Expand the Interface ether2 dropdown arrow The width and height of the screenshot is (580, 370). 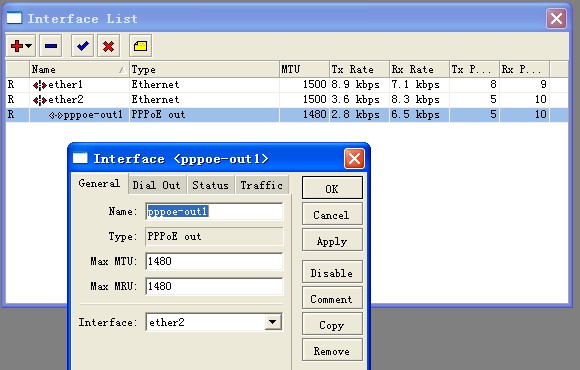(x=273, y=322)
